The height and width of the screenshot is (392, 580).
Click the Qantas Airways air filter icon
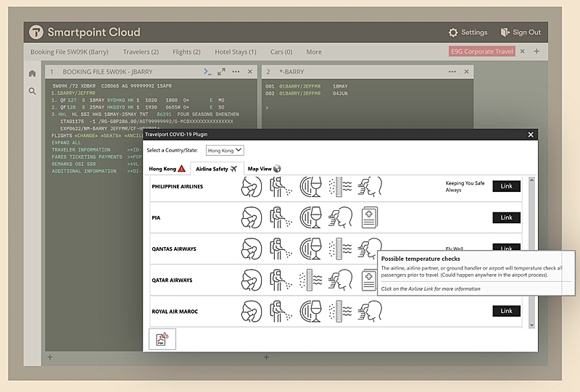coord(340,249)
